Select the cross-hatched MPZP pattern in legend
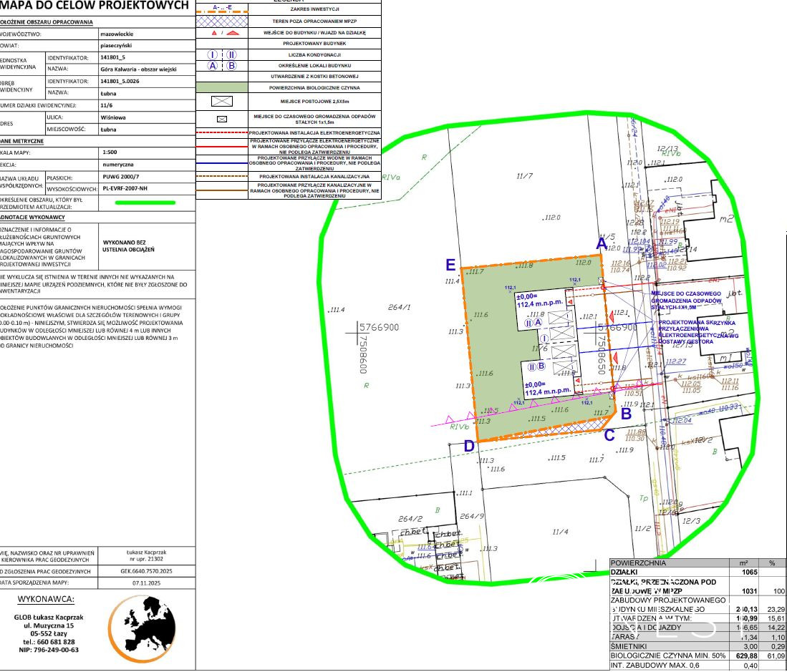Viewport: 787px width, 672px height. 221,22
